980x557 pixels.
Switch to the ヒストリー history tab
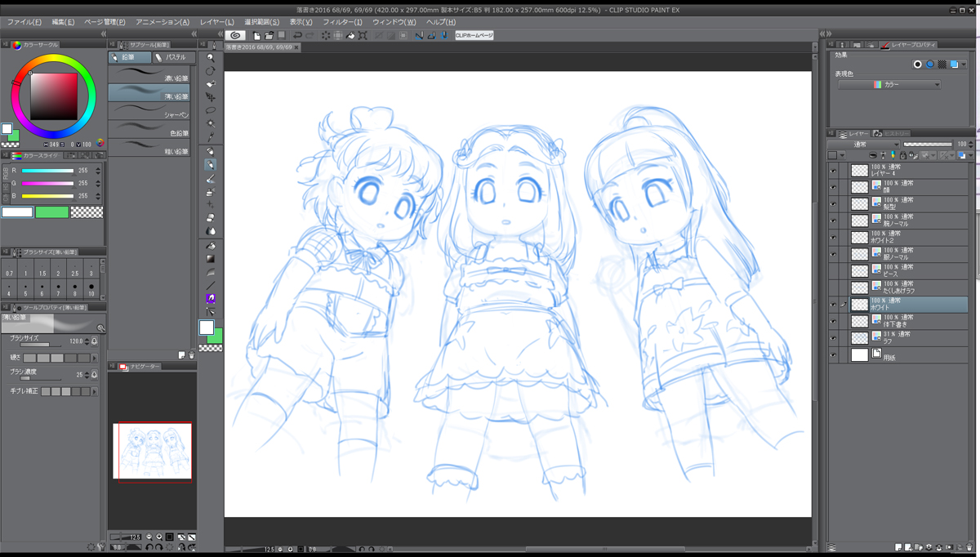tap(893, 133)
